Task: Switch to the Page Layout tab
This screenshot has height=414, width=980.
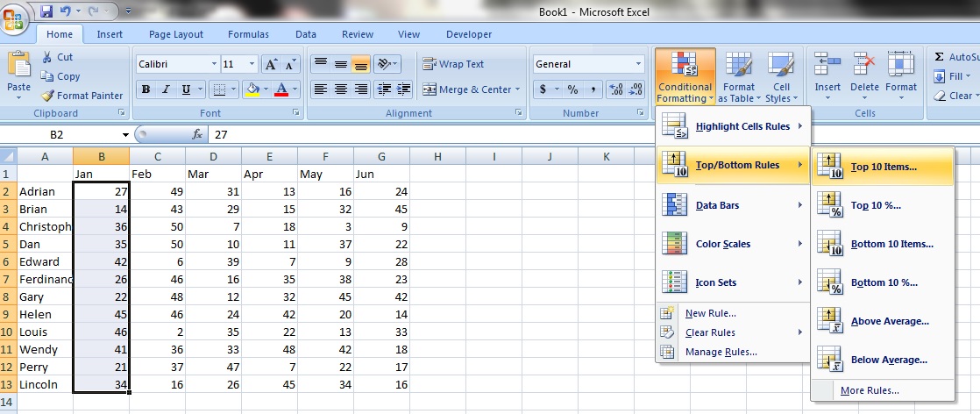Action: pyautogui.click(x=175, y=34)
